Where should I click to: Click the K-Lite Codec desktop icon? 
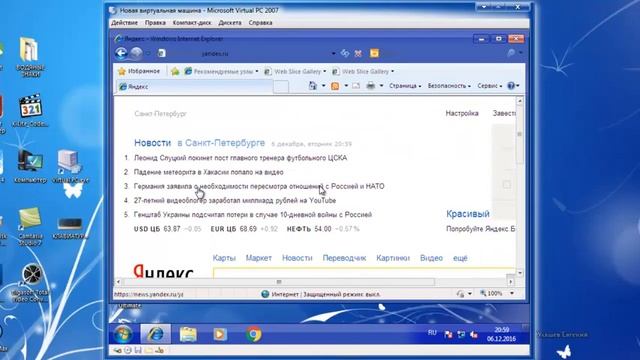(30, 111)
